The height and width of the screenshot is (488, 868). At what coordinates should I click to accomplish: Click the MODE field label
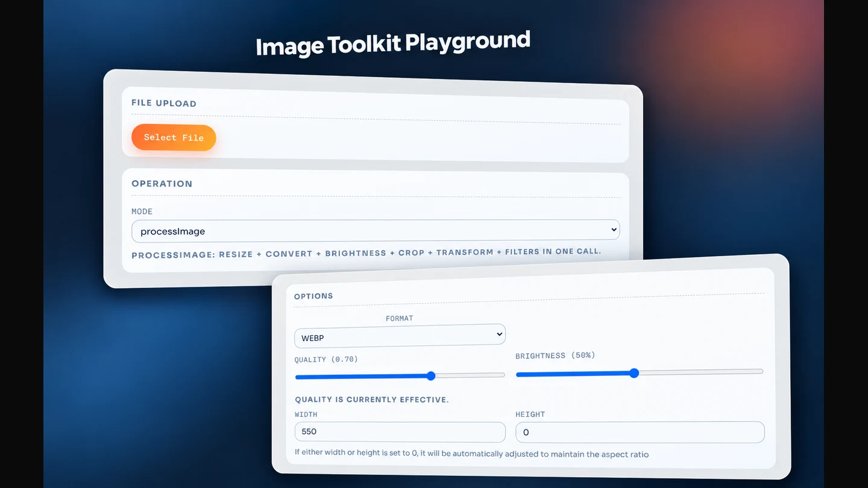142,211
